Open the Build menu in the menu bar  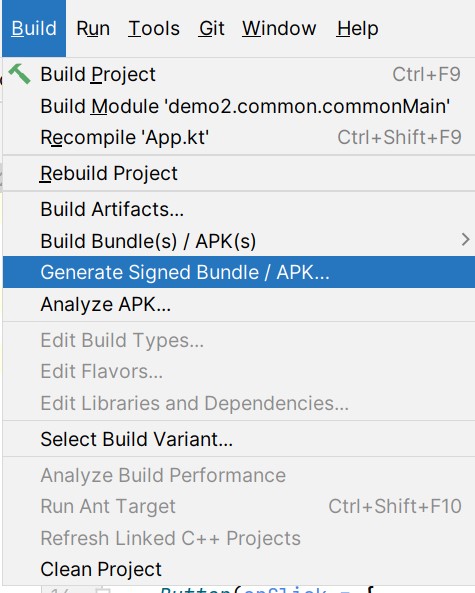pos(34,28)
